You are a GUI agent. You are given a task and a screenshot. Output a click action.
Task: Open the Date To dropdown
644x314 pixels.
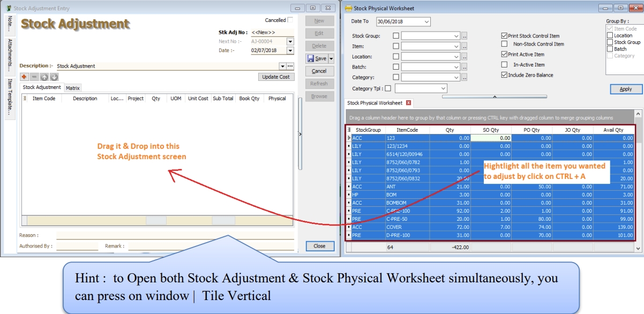(426, 21)
